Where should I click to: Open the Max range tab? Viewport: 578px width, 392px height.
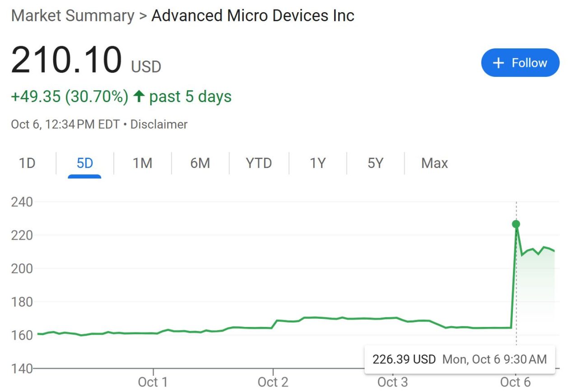point(434,163)
